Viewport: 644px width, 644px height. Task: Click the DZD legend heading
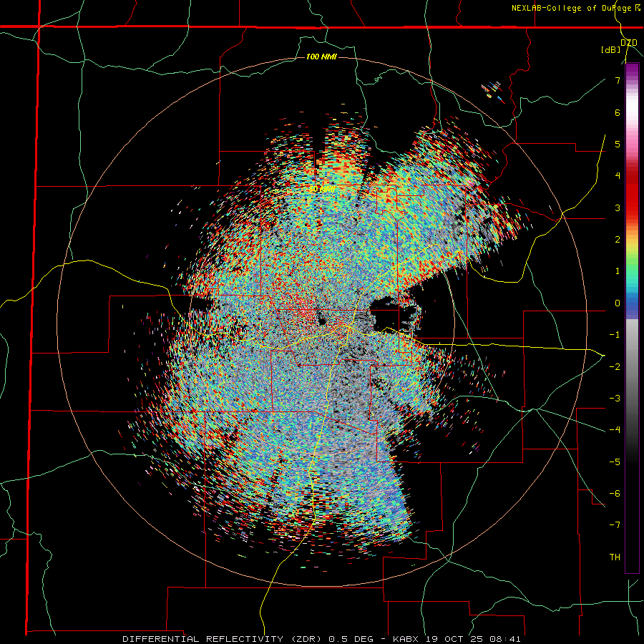629,43
